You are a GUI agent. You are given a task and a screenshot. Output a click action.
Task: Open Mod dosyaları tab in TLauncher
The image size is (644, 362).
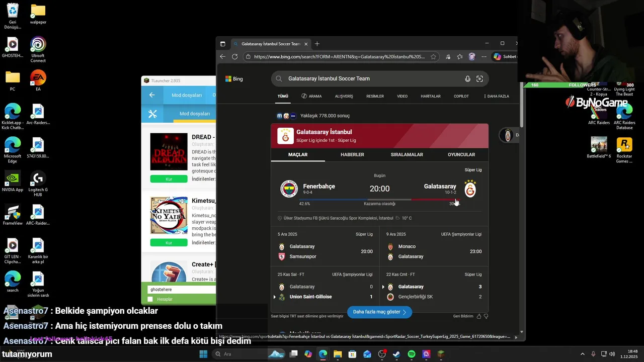coord(187,95)
